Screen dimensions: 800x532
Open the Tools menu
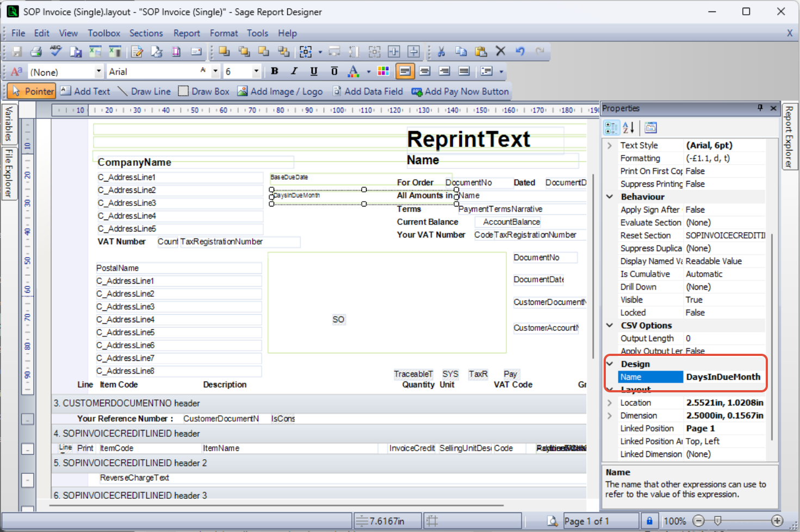pos(257,33)
